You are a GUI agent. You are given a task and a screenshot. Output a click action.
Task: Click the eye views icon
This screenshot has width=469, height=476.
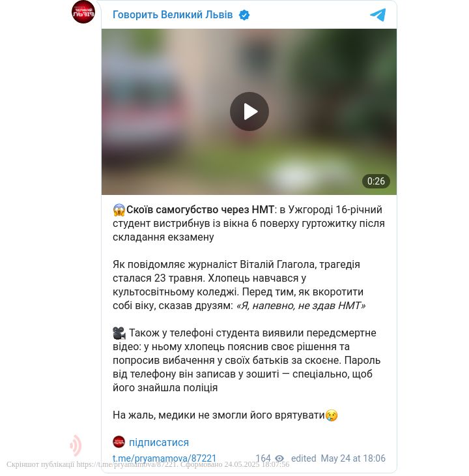(279, 458)
